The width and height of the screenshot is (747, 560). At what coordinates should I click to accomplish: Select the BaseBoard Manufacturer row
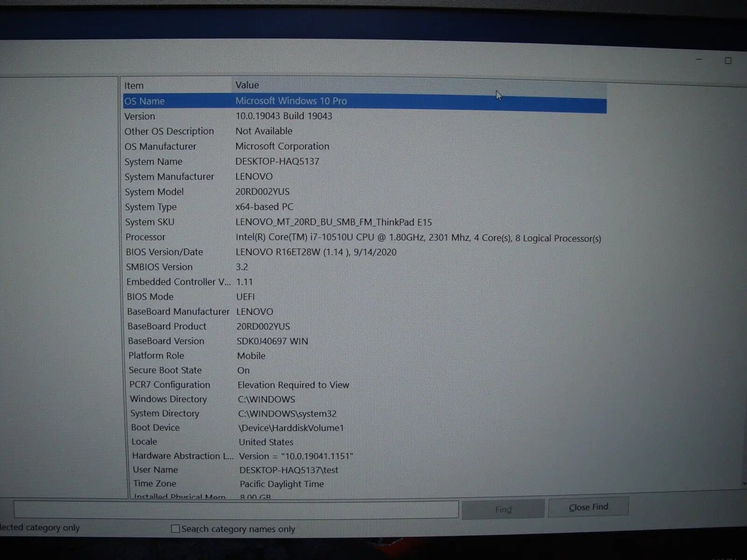[x=365, y=311]
